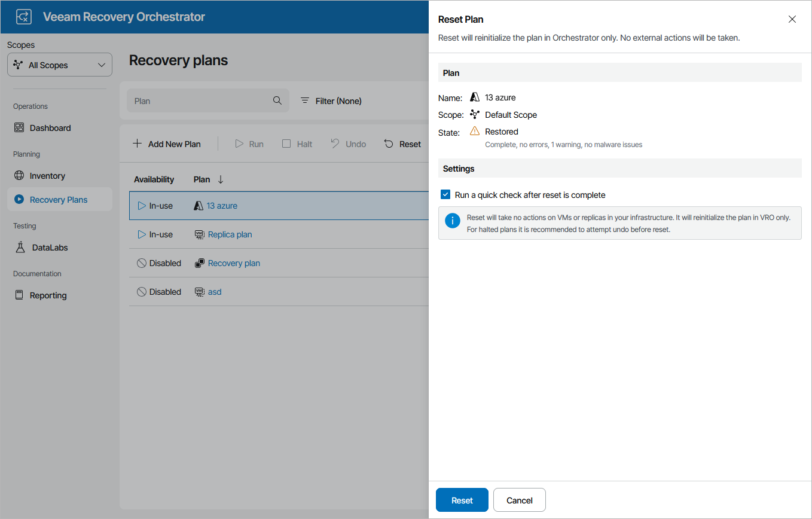Toggle the Plan column sort arrow
Viewport: 812px width, 519px height.
221,179
